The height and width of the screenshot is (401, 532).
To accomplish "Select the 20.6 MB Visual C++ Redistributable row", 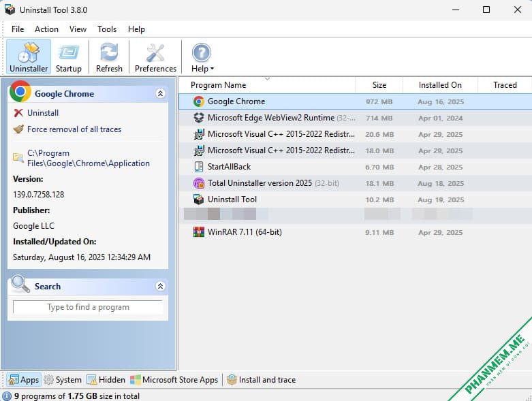I will click(x=355, y=134).
